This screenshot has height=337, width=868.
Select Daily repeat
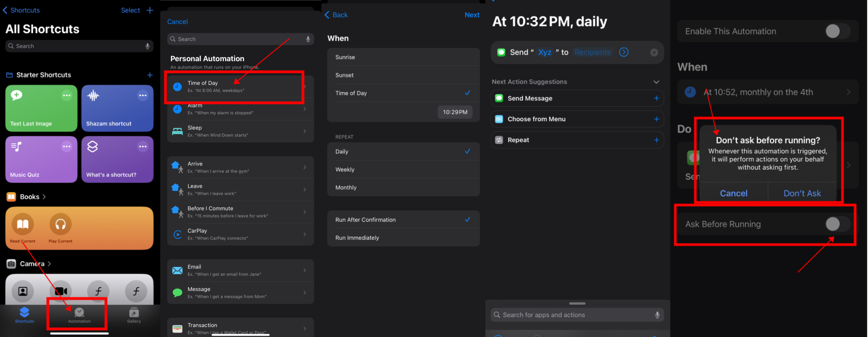[404, 151]
